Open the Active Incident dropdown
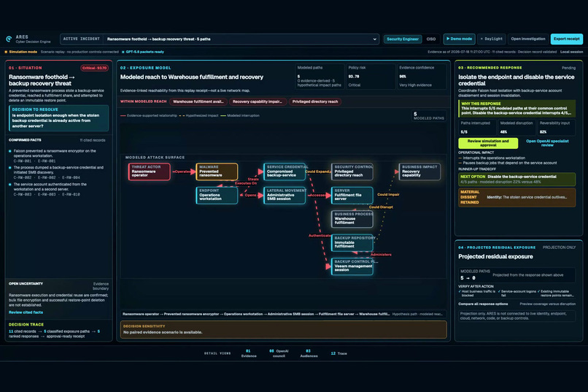 click(220, 39)
